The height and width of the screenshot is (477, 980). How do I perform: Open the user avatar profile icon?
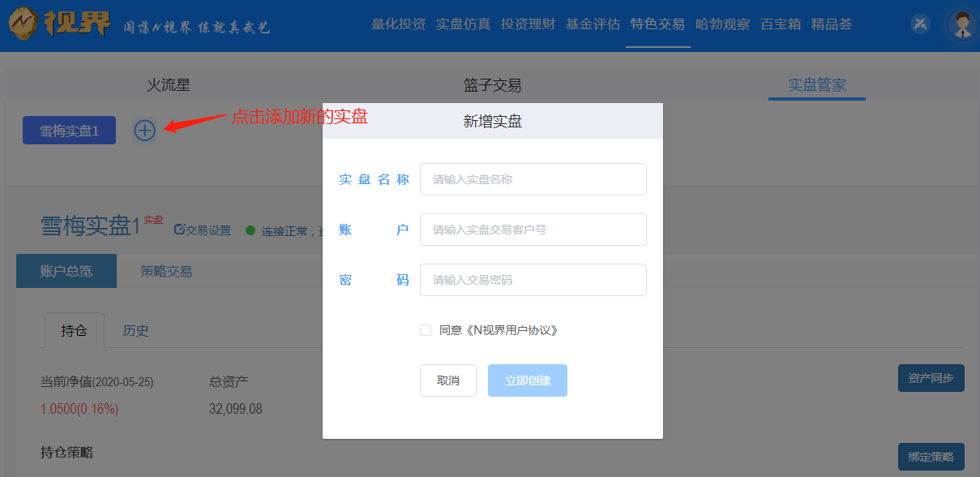coord(962,24)
